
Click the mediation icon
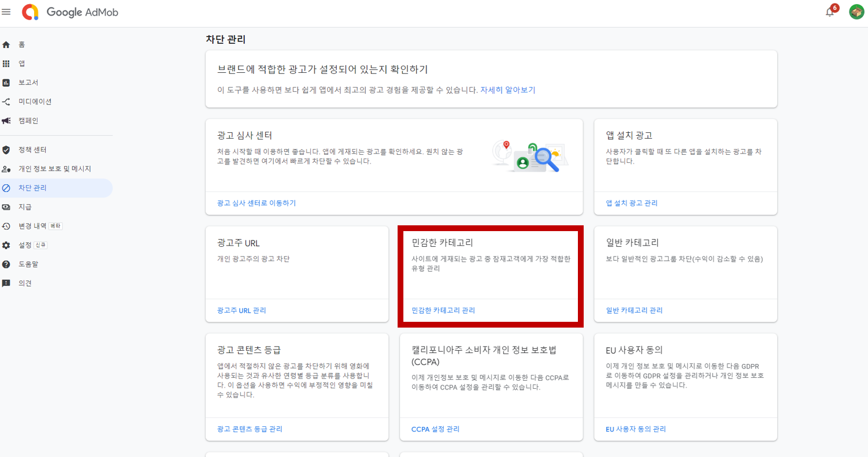[6, 102]
